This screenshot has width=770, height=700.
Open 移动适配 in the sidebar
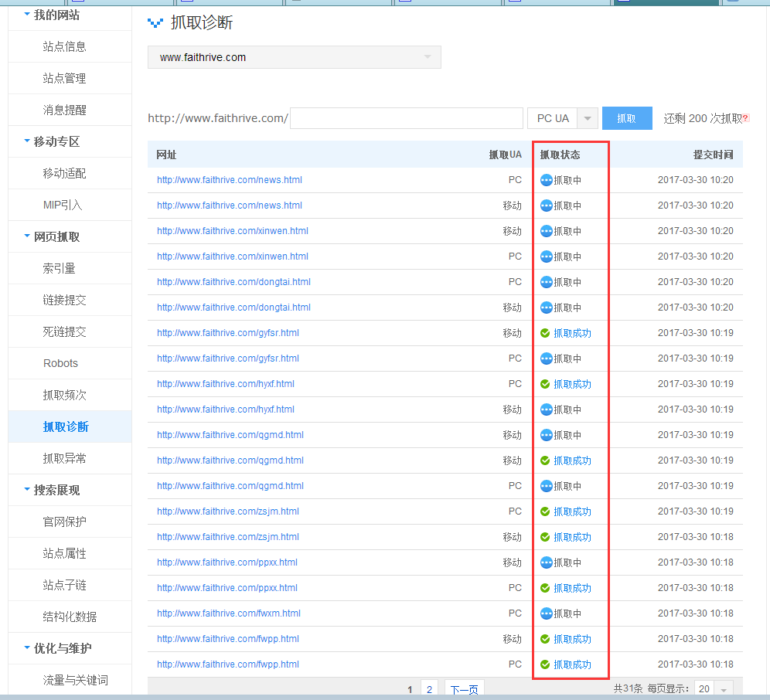tap(64, 173)
